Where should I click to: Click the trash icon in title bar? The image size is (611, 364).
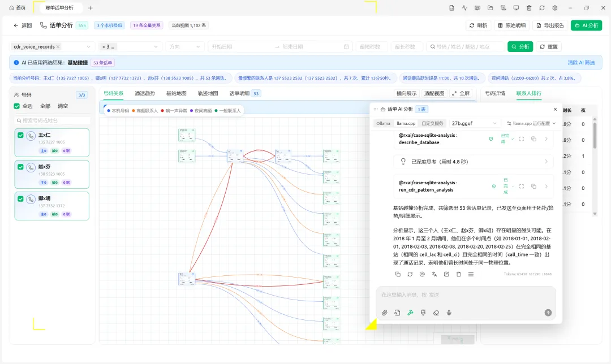[529, 8]
